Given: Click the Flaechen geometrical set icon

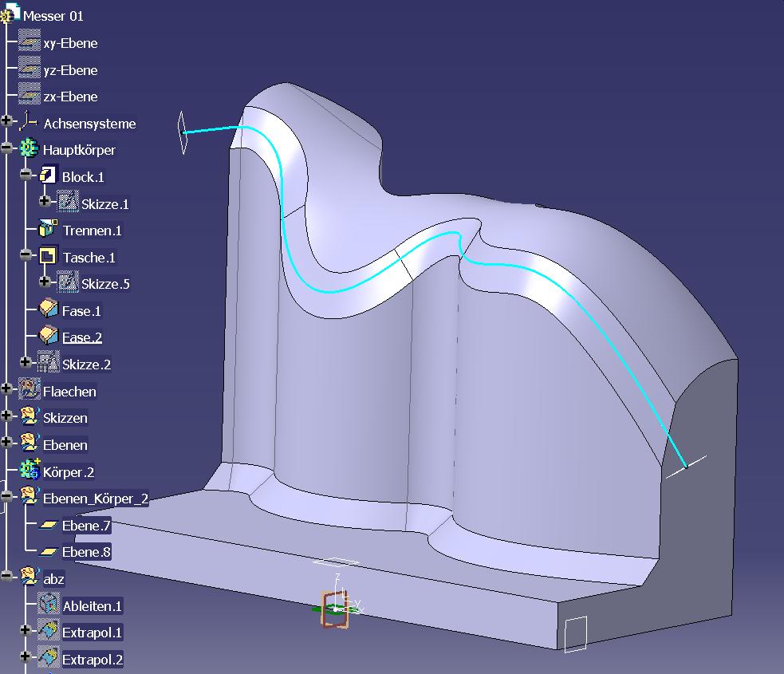Looking at the screenshot, I should [29, 389].
